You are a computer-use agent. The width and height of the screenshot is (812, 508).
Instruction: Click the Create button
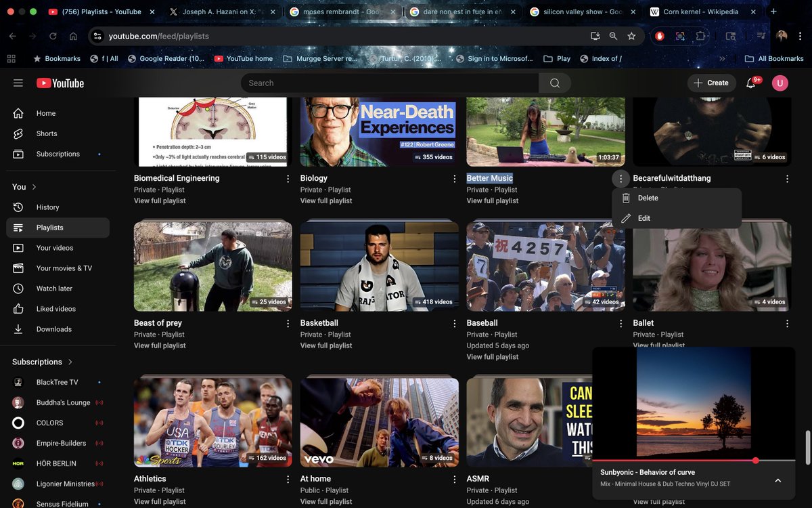coord(712,83)
